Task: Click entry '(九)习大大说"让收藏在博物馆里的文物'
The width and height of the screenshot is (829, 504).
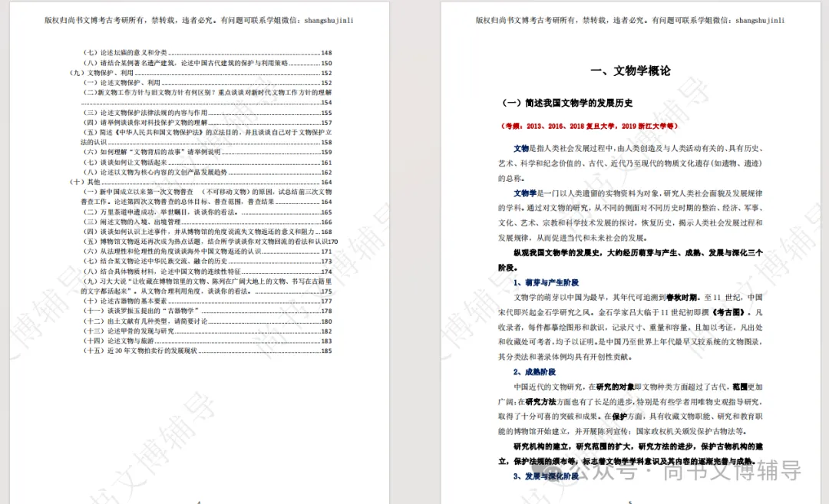Action: (x=206, y=286)
